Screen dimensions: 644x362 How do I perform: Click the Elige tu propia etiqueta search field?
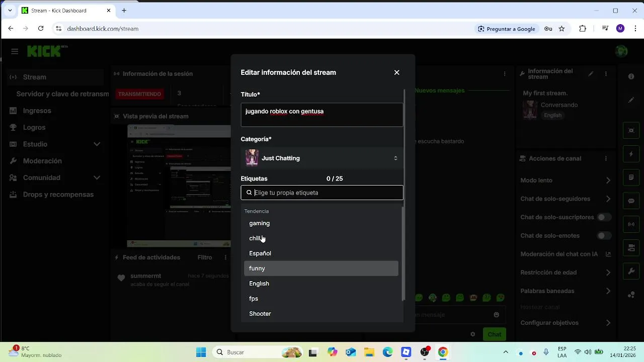[322, 193]
